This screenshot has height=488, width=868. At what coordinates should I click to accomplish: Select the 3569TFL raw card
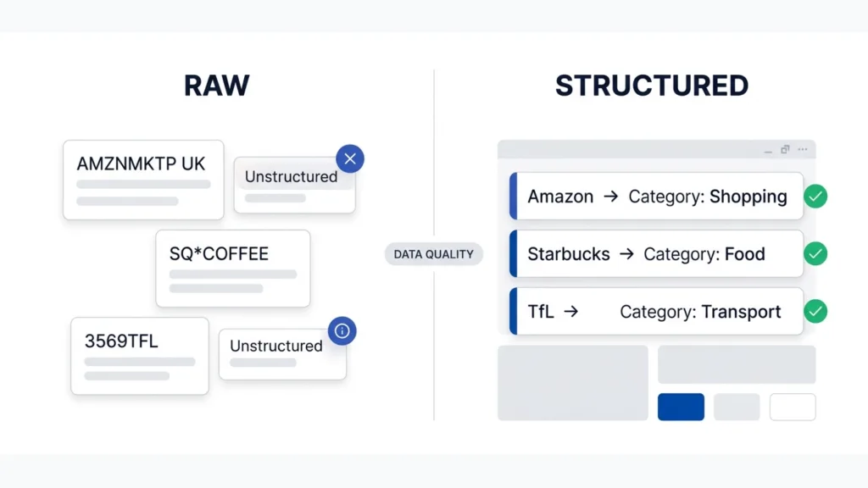pos(139,356)
